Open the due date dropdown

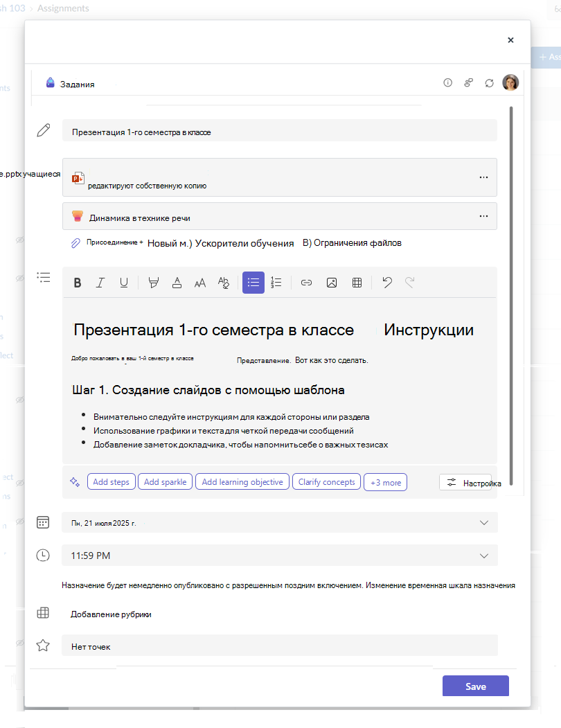(x=280, y=523)
